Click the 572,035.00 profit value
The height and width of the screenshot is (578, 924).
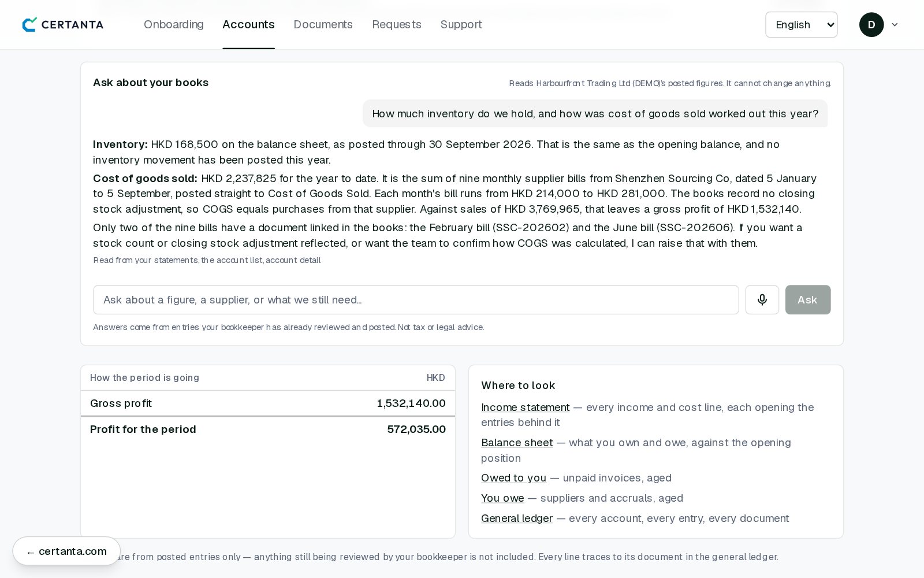tap(416, 429)
